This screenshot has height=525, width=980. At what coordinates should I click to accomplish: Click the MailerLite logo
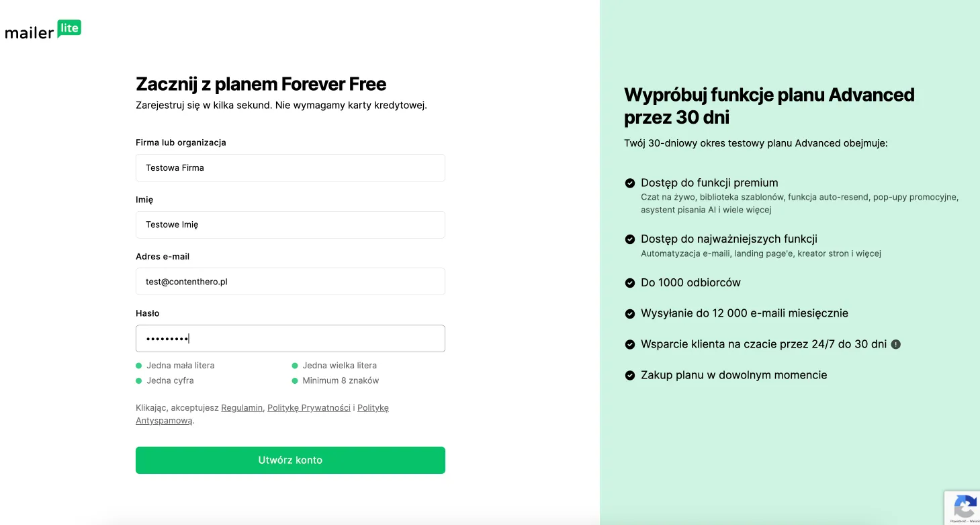click(x=43, y=30)
